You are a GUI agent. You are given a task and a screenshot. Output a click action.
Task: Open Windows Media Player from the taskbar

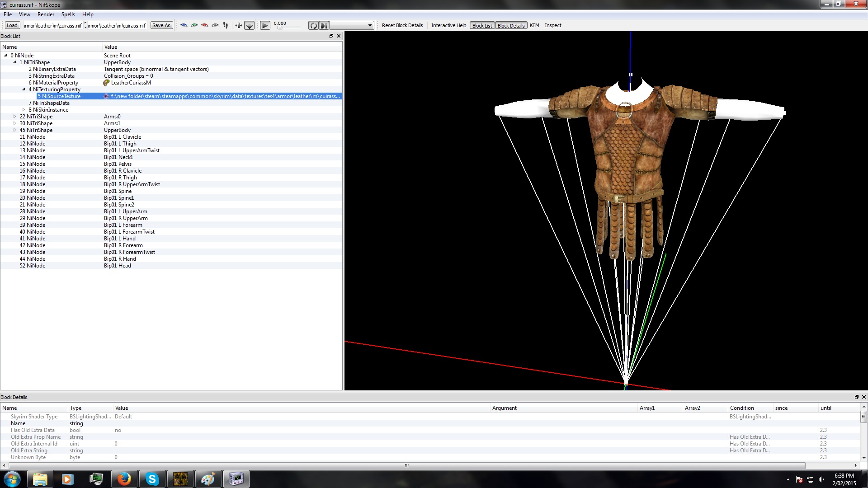[x=68, y=479]
